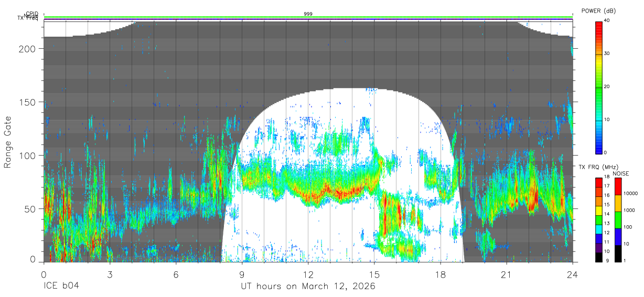Click the '20' label on the POWER scale

tap(607, 86)
